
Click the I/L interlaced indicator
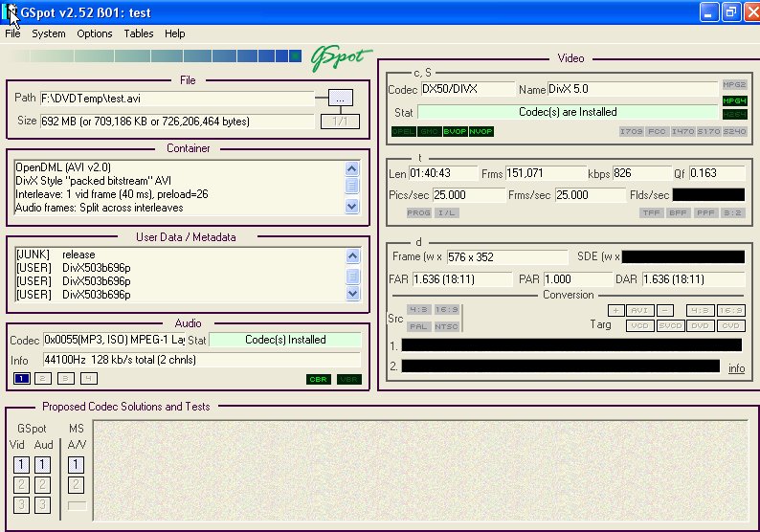click(446, 212)
